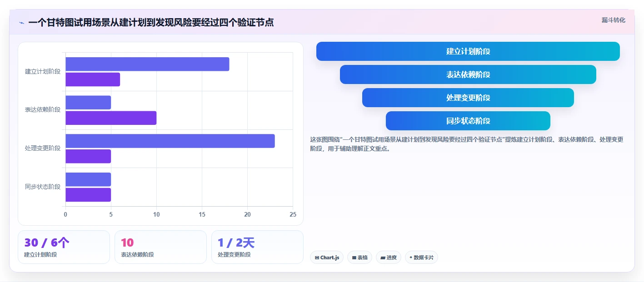Viewport: 644px width, 282px height.
Task: Click the indigo bar for 建立计划阶段
Action: [x=147, y=64]
